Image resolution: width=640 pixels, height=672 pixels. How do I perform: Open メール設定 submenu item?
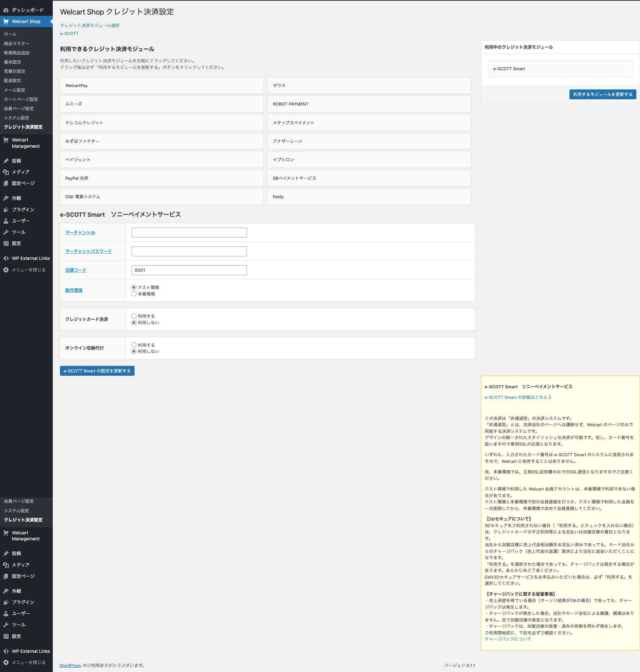15,90
